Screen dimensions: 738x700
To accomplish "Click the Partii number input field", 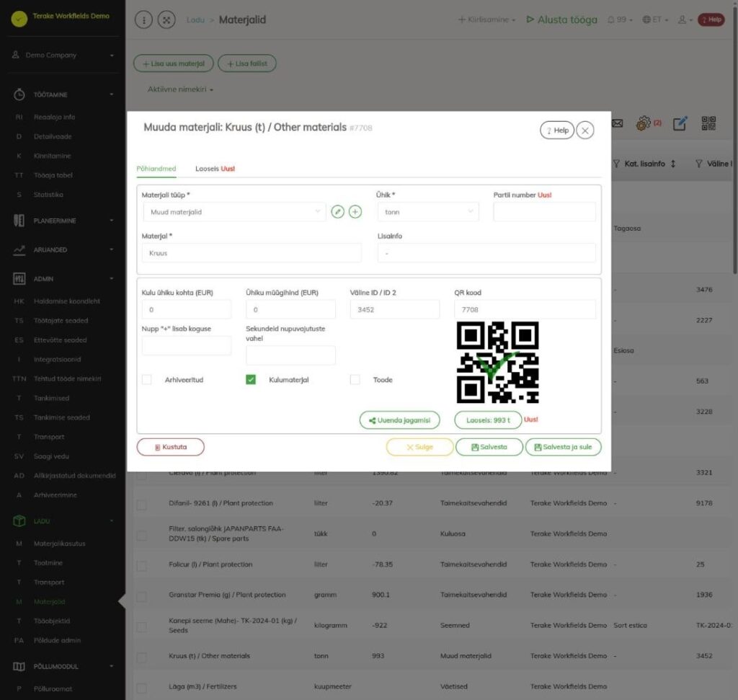I will (x=545, y=212).
